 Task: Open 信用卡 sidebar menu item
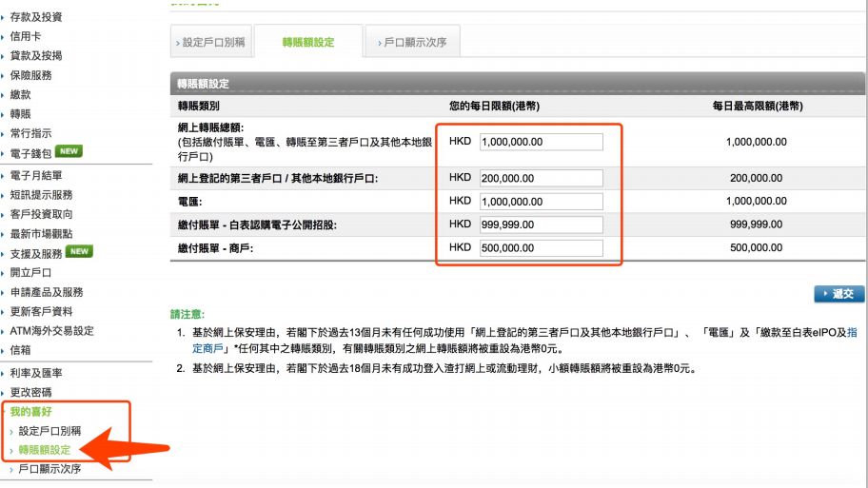pos(26,36)
